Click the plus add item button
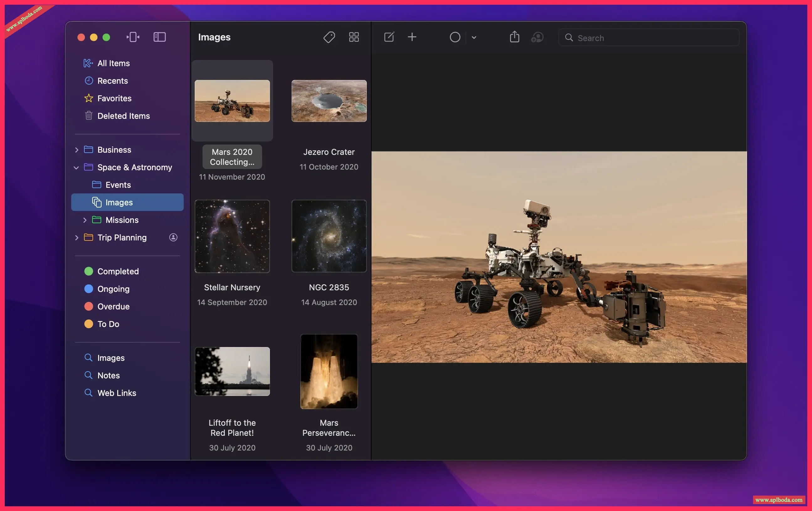Viewport: 812px width, 511px height. (412, 37)
